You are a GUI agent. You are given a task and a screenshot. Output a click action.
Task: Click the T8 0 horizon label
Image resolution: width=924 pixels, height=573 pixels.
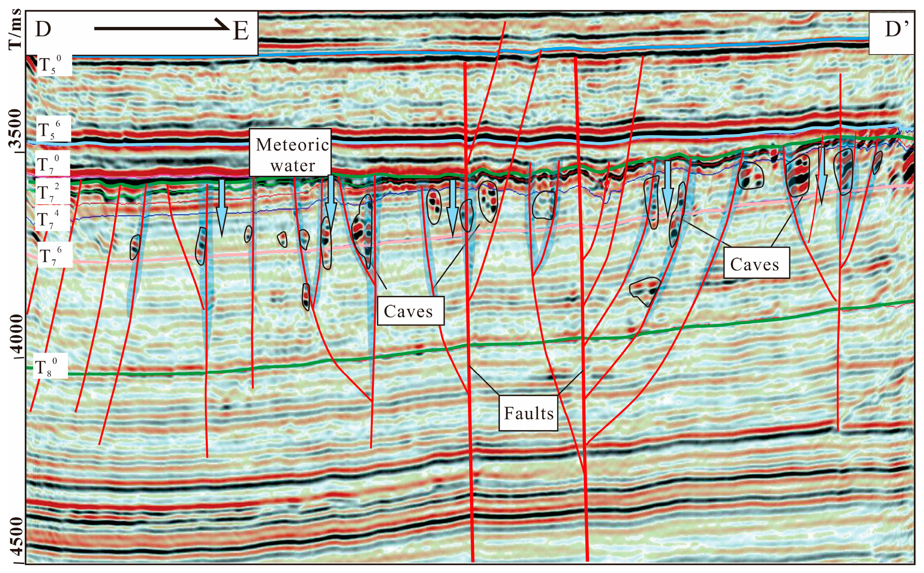pyautogui.click(x=50, y=366)
